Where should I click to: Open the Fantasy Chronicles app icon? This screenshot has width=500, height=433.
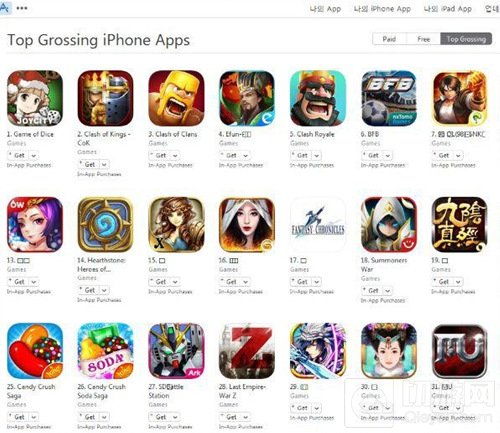(318, 224)
